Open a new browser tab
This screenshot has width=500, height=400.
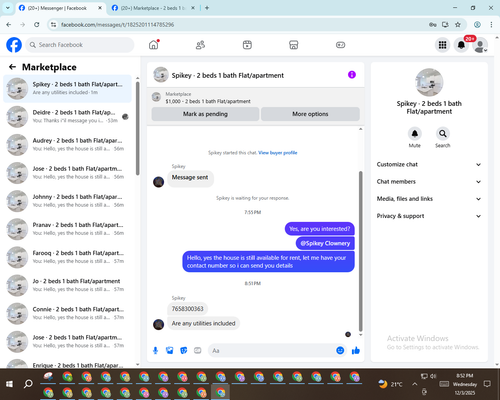tap(207, 8)
